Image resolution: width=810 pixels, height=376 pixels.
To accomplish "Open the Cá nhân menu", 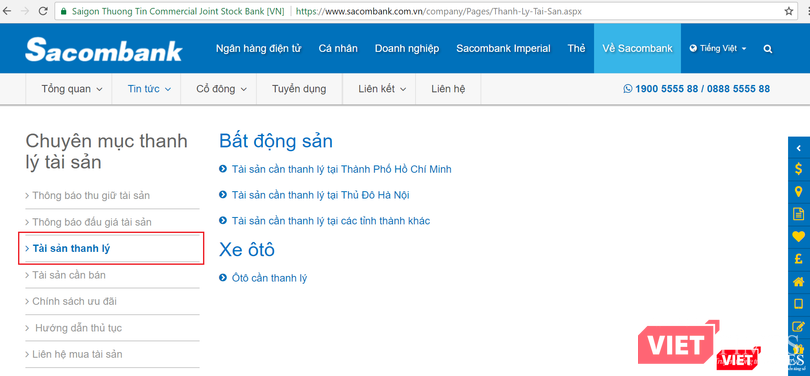I will point(338,49).
